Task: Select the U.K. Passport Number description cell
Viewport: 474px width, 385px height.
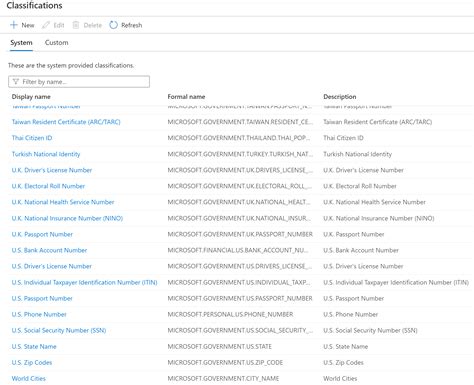Action: click(354, 234)
